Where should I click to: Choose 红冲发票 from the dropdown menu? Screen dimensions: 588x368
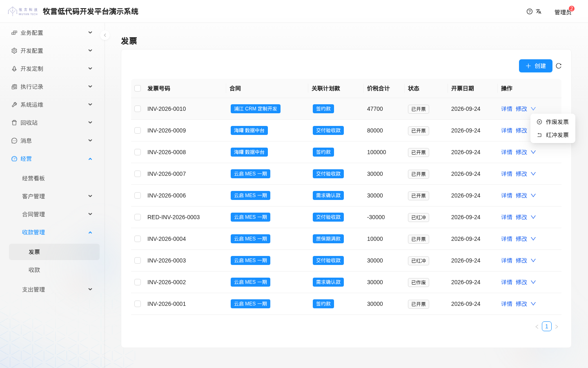[x=553, y=135]
